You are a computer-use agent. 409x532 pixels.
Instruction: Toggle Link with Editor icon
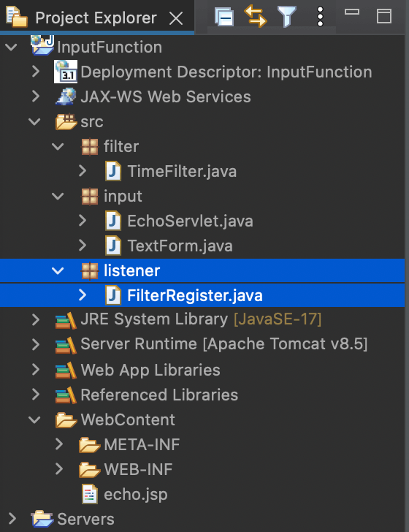click(x=256, y=16)
